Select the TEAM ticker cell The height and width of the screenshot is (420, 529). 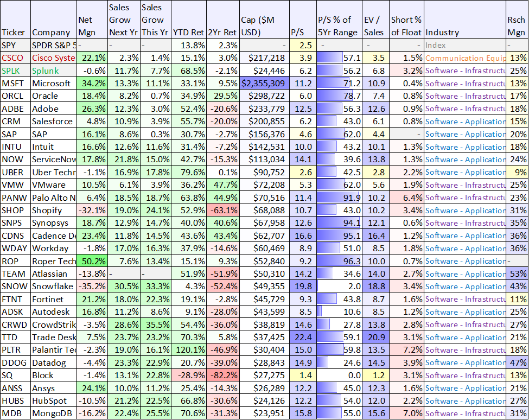pyautogui.click(x=15, y=273)
